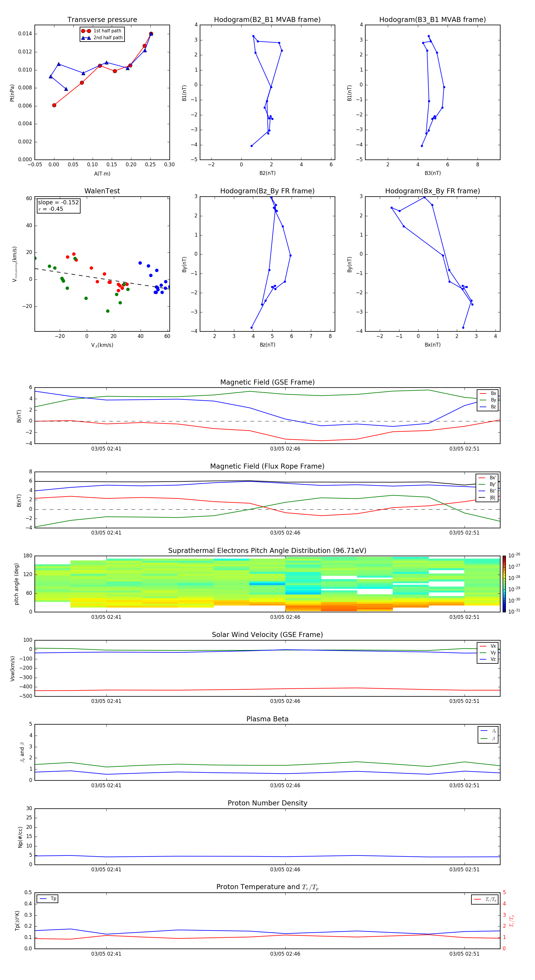This screenshot has width=535, height=980.
Task: Click the "Magnetic Field (GSE Frame)" title
Action: click(x=267, y=382)
